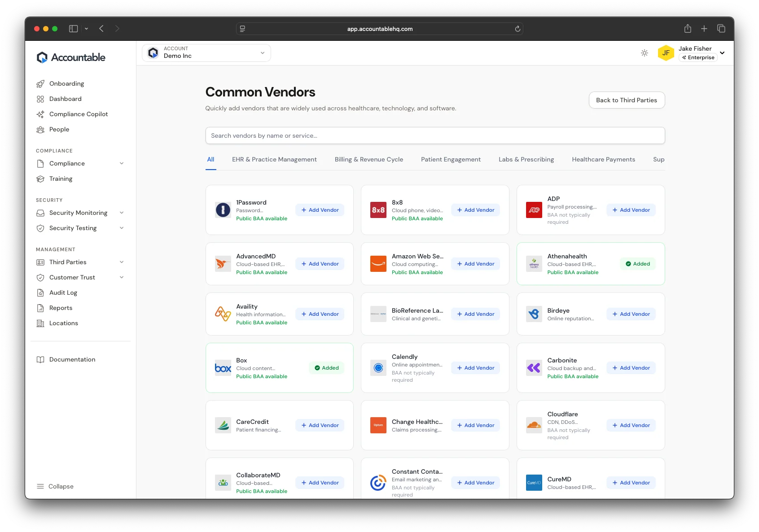The width and height of the screenshot is (759, 532).
Task: Click the Cloudflare vendor logo
Action: coord(534,425)
